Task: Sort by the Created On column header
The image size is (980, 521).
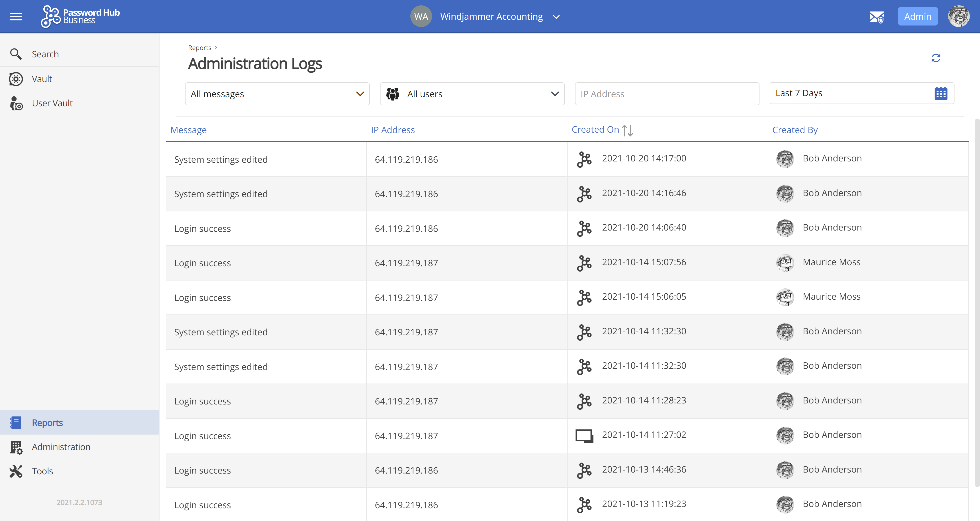Action: [595, 129]
